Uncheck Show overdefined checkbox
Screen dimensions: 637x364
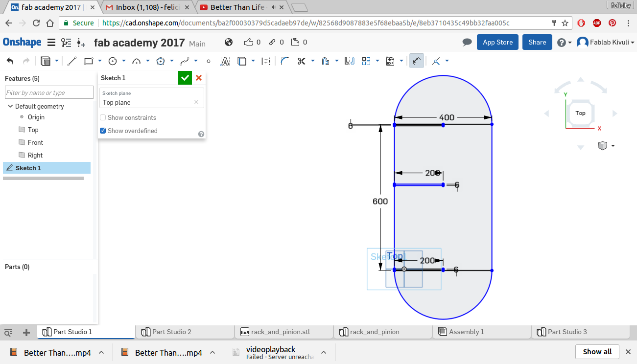pos(103,131)
